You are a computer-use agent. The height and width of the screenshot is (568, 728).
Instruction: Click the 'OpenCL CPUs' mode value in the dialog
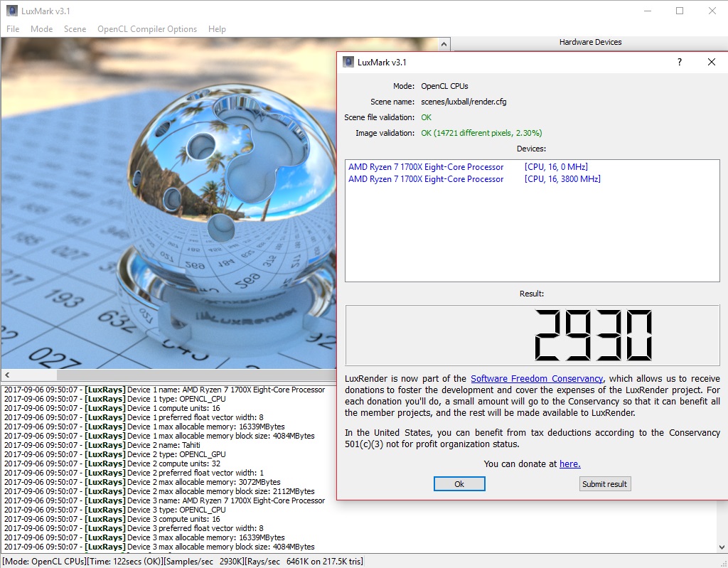(444, 86)
